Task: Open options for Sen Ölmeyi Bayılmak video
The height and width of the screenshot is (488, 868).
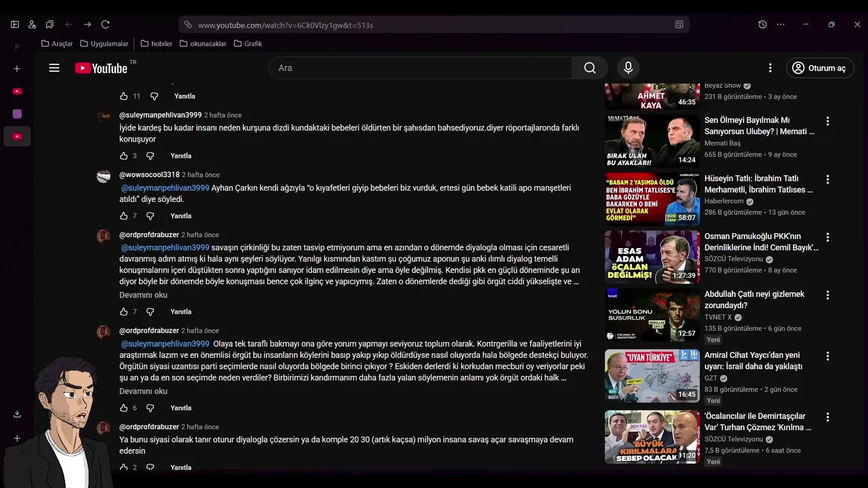Action: click(827, 121)
